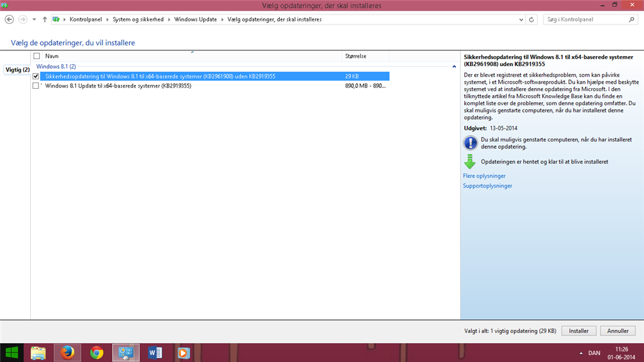Click the Installer button
This screenshot has width=644, height=362.
(x=579, y=331)
